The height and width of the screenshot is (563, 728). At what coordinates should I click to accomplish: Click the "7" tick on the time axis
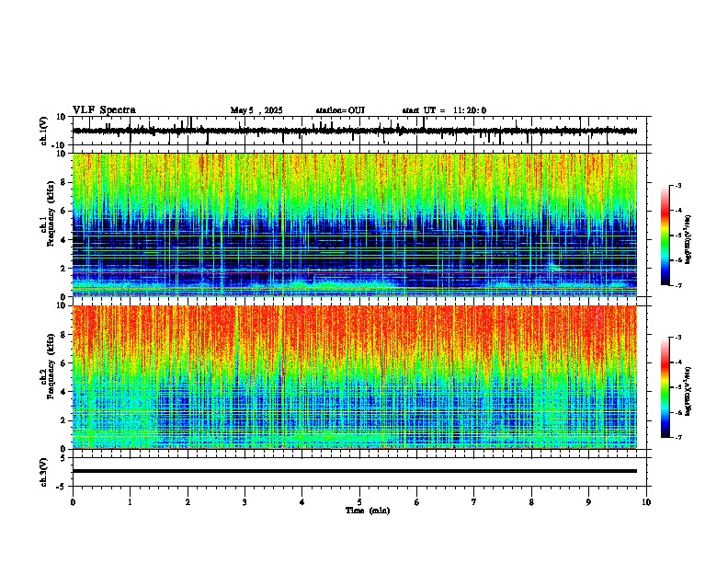(x=474, y=502)
